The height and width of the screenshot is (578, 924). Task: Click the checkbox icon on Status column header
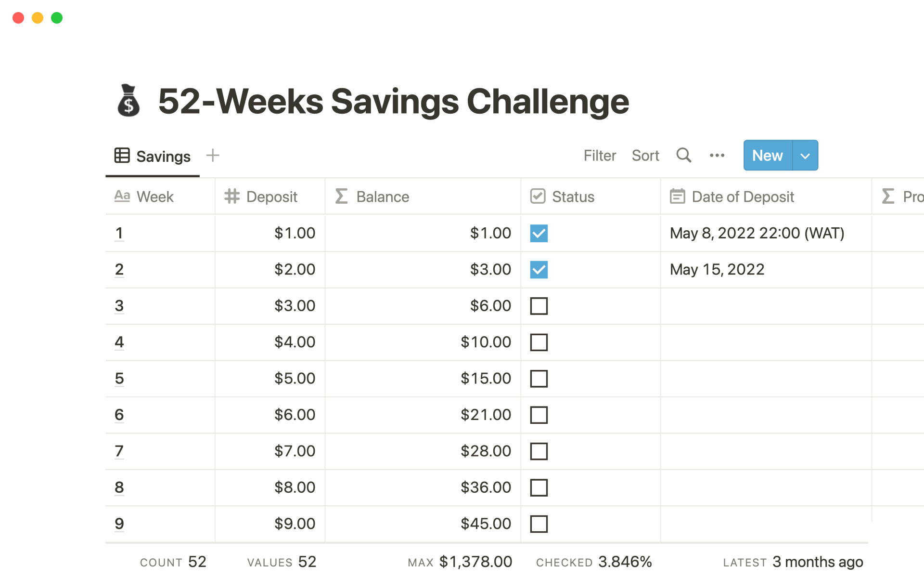(x=538, y=197)
